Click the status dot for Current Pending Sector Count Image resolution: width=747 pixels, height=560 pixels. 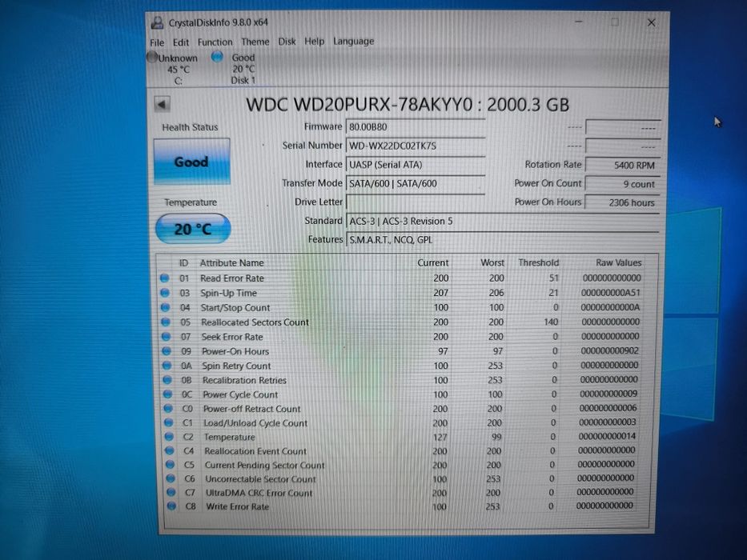170,465
